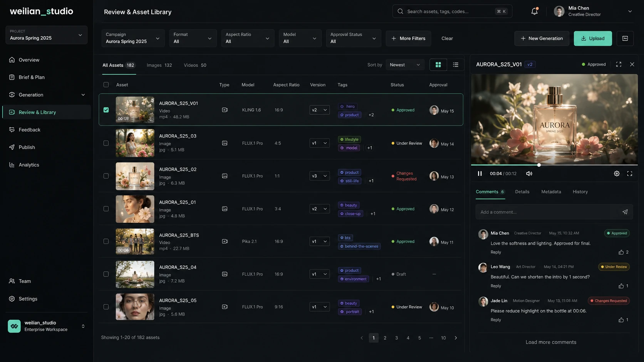
Task: Toggle the select-all assets checkbox
Action: tap(106, 85)
